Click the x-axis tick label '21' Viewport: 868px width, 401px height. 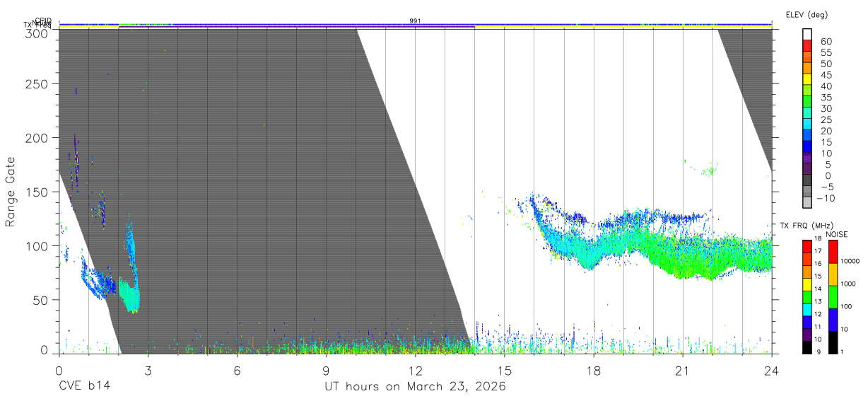point(683,370)
